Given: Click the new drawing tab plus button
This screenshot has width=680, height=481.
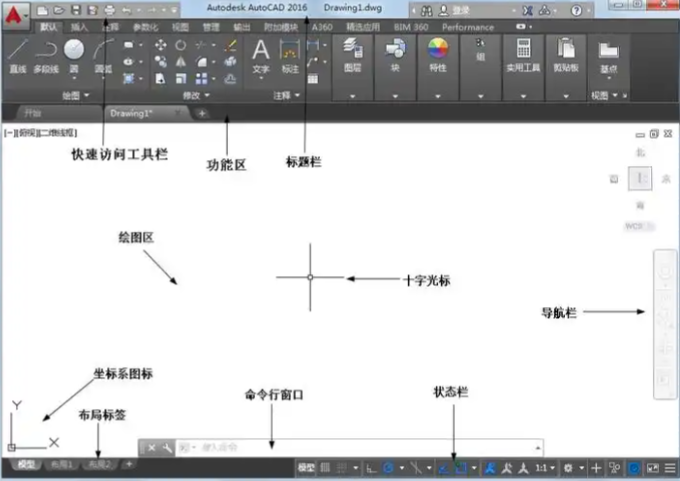Looking at the screenshot, I should click(x=202, y=114).
